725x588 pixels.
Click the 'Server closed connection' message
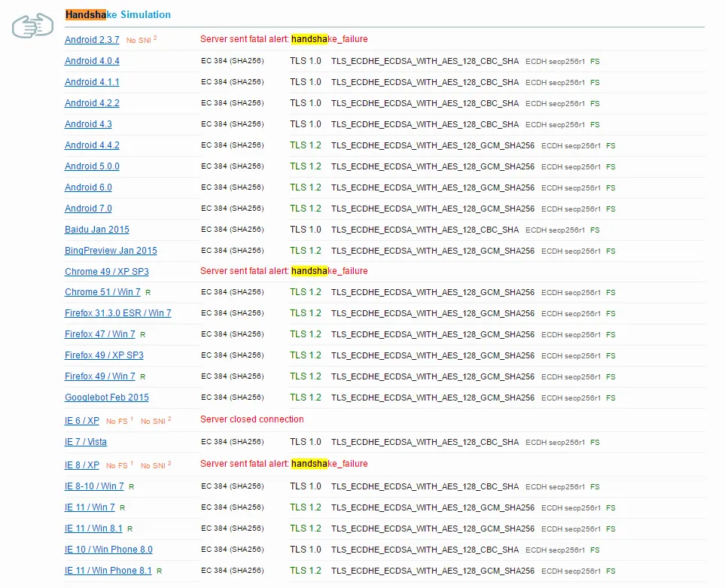pyautogui.click(x=252, y=420)
